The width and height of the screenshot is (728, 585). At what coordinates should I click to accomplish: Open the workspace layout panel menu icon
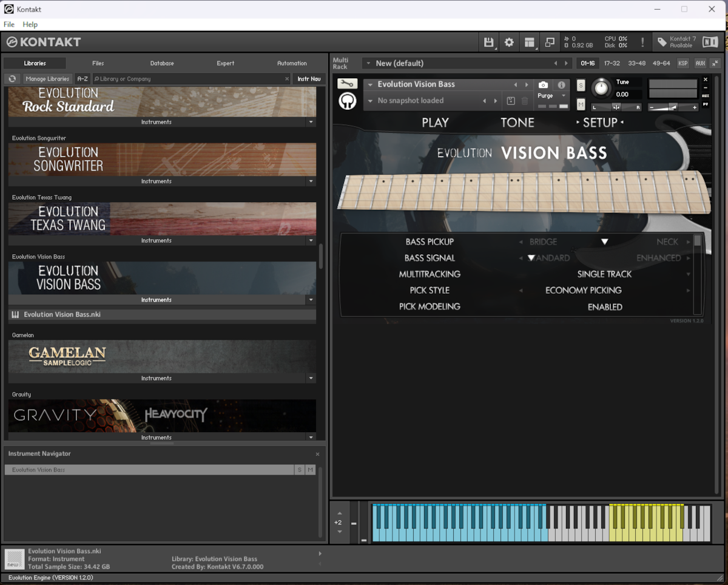tap(530, 42)
